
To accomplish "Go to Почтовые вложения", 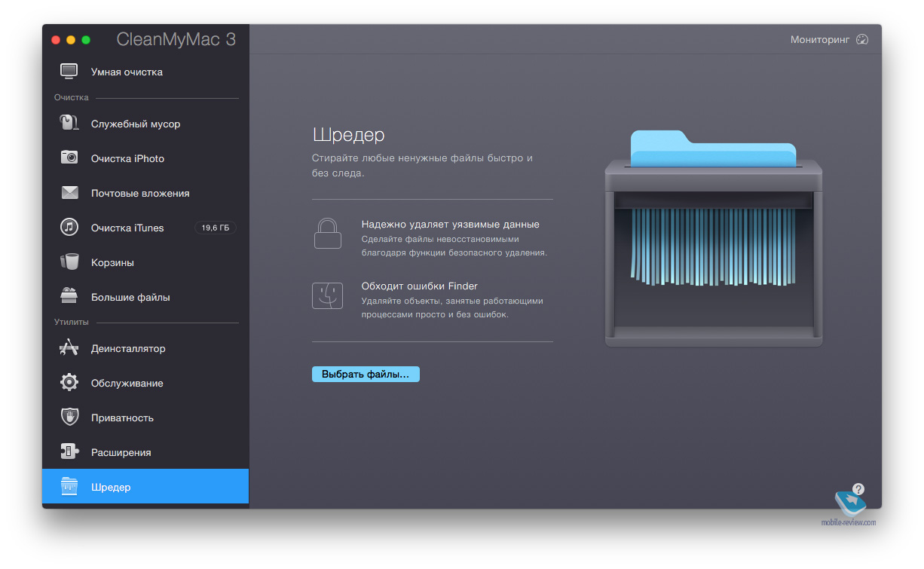I will point(145,193).
